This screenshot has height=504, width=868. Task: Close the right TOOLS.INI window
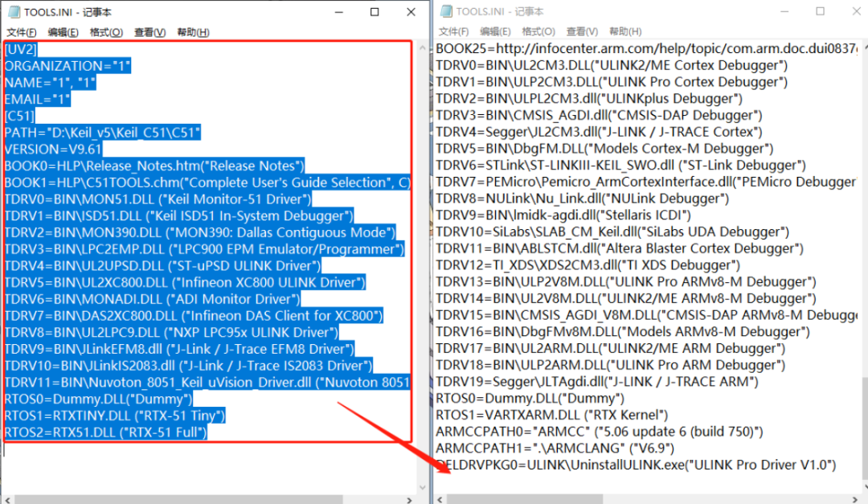(x=856, y=11)
